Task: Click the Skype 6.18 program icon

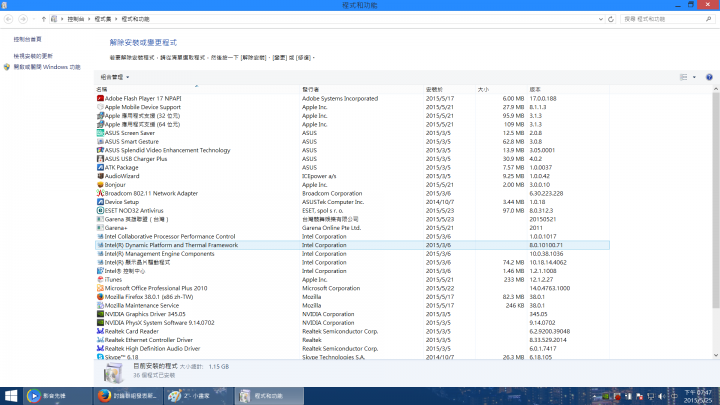Action: coord(100,357)
